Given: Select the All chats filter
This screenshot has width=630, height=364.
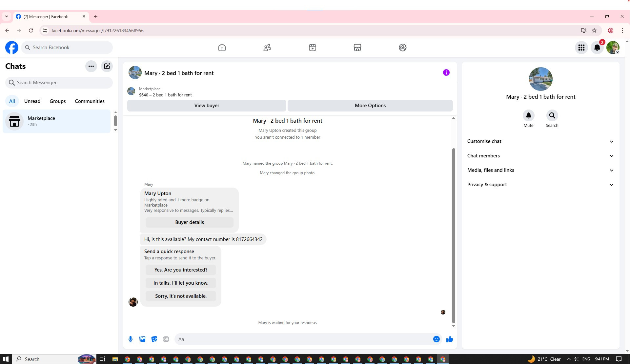Looking at the screenshot, I should pyautogui.click(x=12, y=101).
